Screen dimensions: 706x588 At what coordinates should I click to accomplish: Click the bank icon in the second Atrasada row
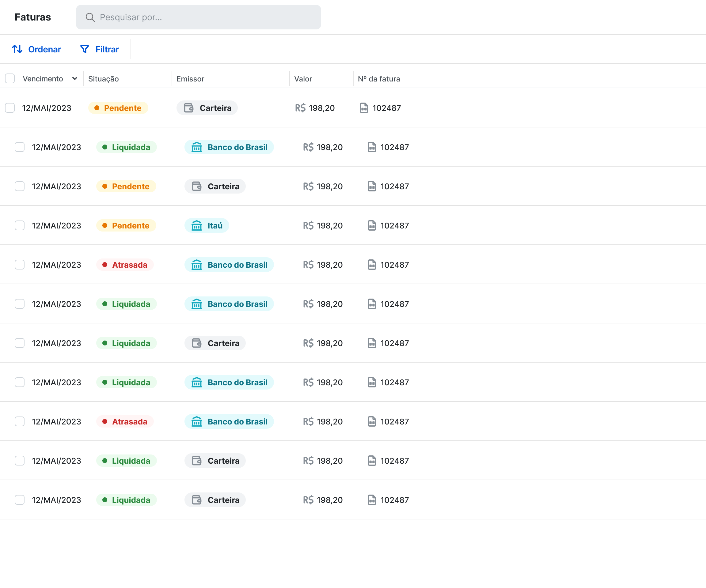tap(197, 421)
